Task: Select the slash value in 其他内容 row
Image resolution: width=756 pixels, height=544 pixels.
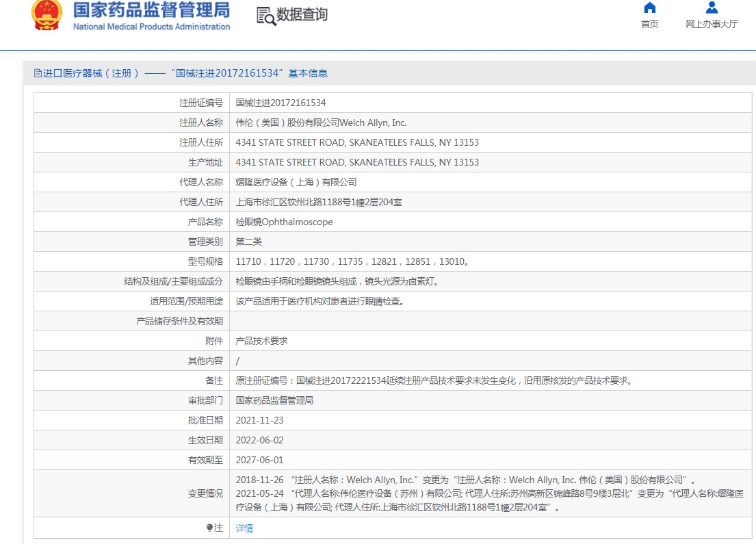Action: 237,361
